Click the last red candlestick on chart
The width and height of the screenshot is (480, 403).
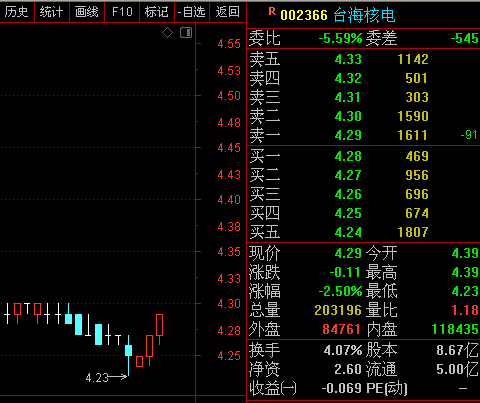160,329
